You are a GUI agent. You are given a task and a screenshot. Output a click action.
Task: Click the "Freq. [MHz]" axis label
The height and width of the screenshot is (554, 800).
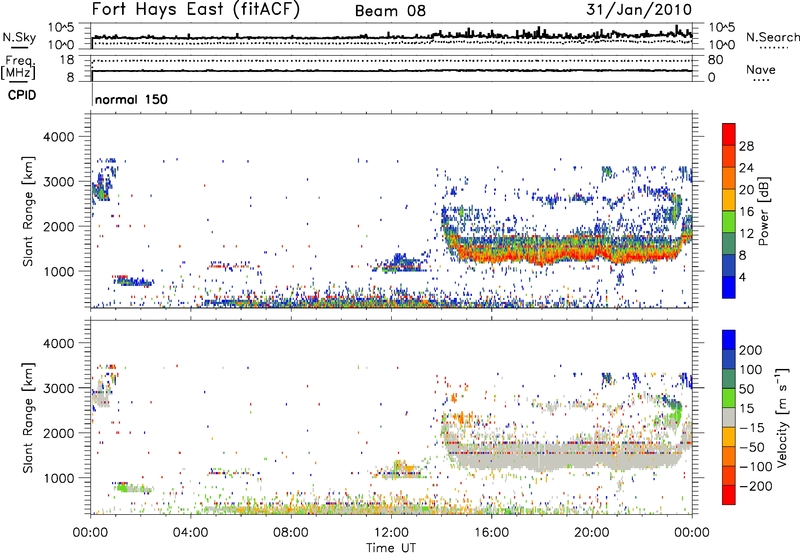pyautogui.click(x=18, y=68)
